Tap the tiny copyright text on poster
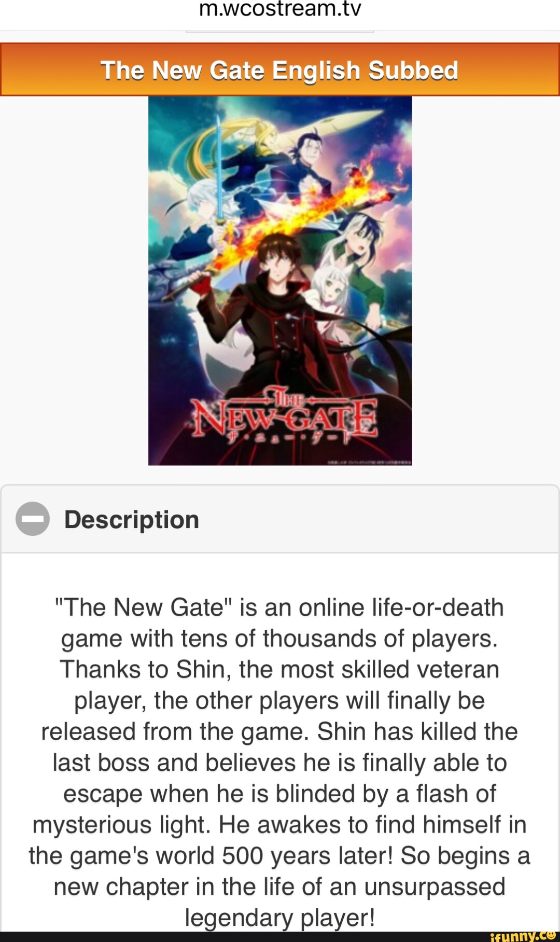This screenshot has width=560, height=942. click(370, 461)
